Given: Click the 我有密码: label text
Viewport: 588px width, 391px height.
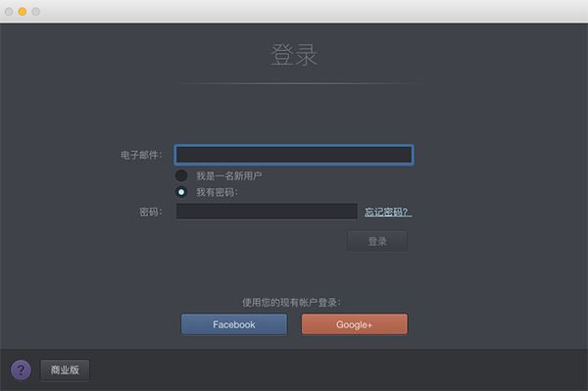Looking at the screenshot, I should 217,192.
